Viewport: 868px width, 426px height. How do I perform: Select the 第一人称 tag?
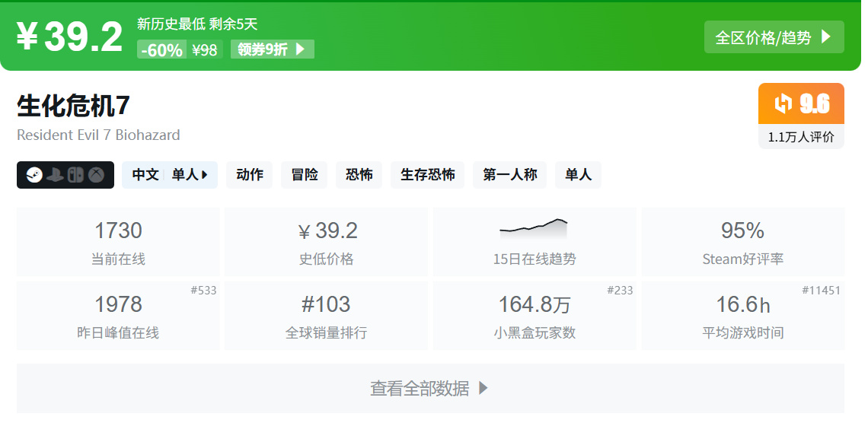pos(510,175)
